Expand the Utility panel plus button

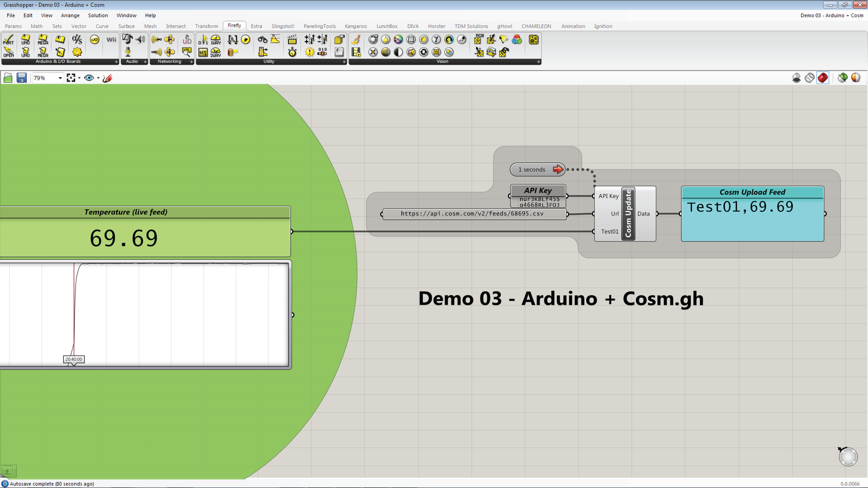coord(344,62)
